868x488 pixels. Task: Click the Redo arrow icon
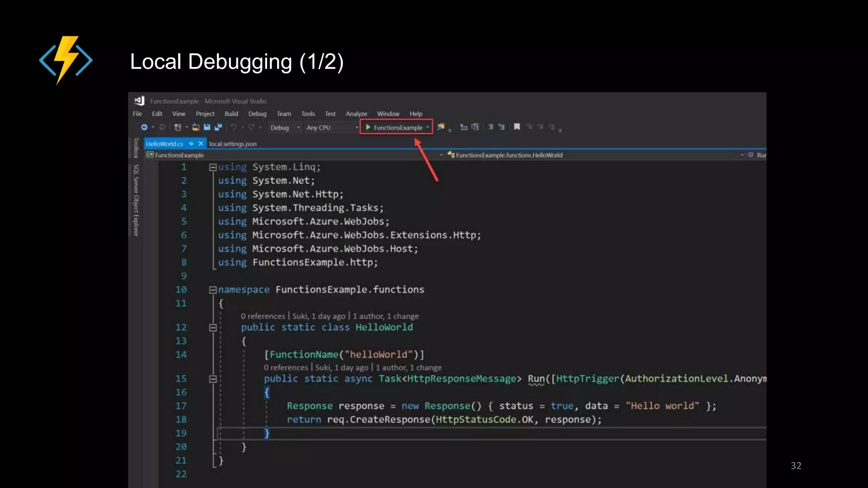pos(251,127)
